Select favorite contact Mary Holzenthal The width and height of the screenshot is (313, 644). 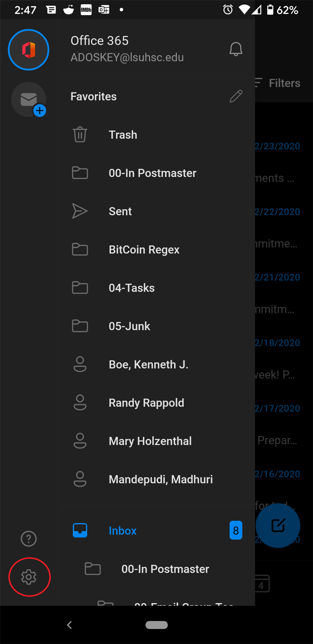(x=150, y=441)
